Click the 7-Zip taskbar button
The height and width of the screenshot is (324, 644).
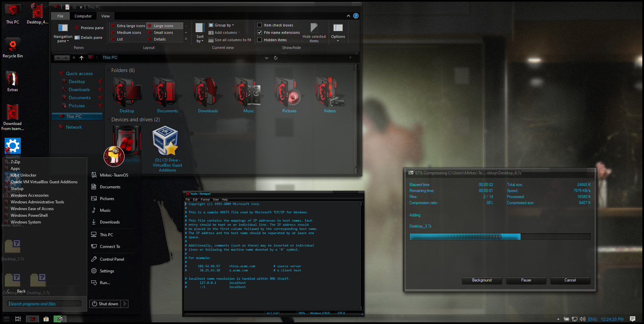(x=60, y=319)
